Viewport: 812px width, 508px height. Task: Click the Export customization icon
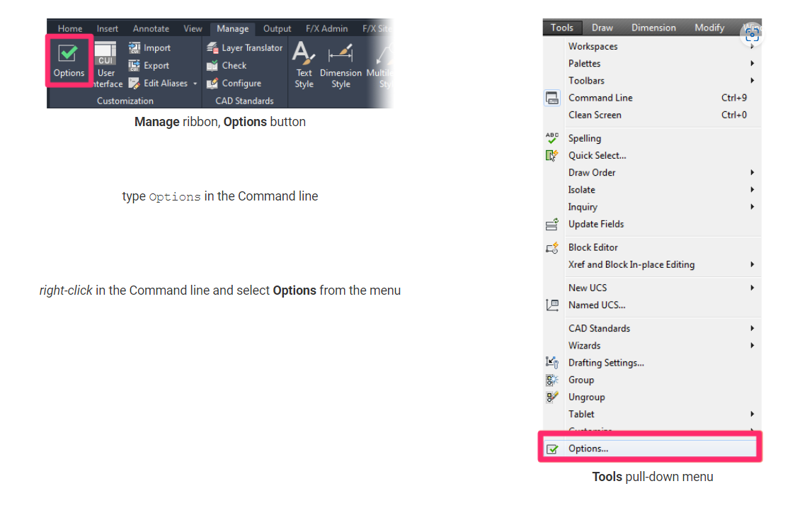pos(134,65)
